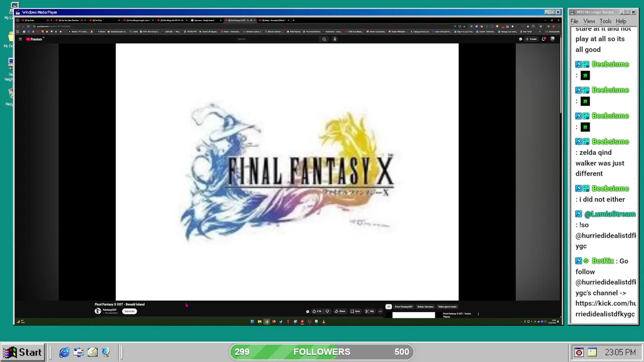Open the YouTube hamburger guide menu

tap(20, 39)
